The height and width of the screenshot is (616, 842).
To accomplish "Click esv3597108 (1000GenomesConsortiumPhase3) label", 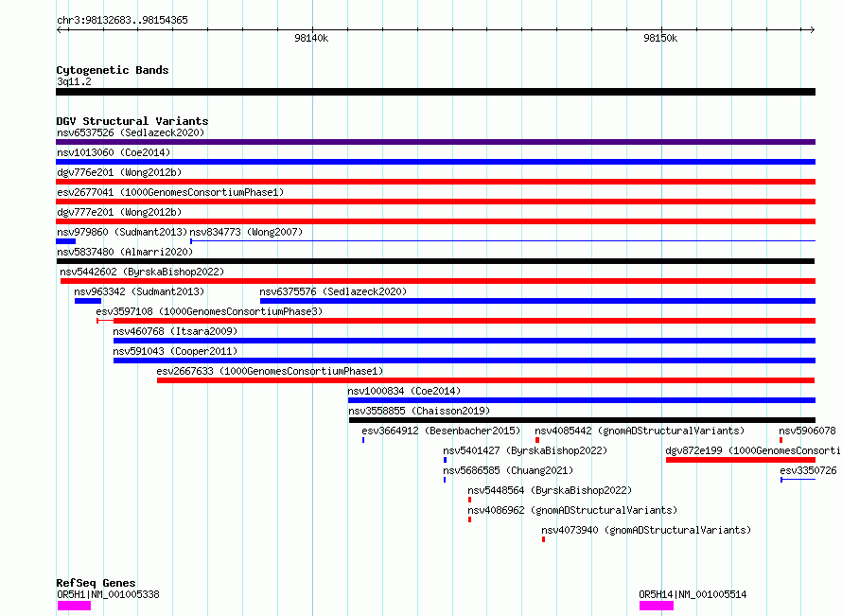I will click(209, 311).
